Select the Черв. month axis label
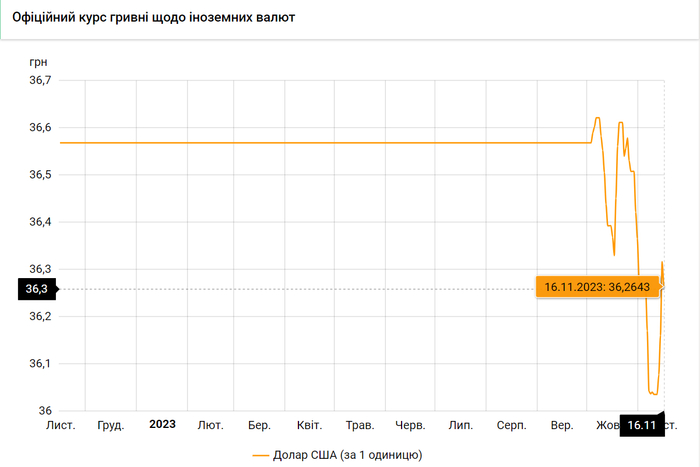700x467 pixels. [410, 425]
